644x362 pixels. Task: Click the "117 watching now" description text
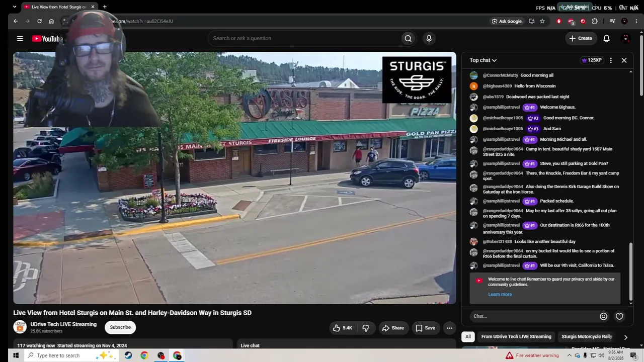(x=36, y=345)
